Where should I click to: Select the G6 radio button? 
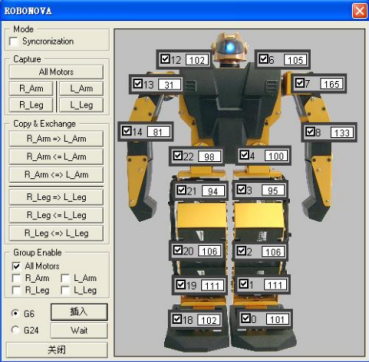pyautogui.click(x=15, y=314)
